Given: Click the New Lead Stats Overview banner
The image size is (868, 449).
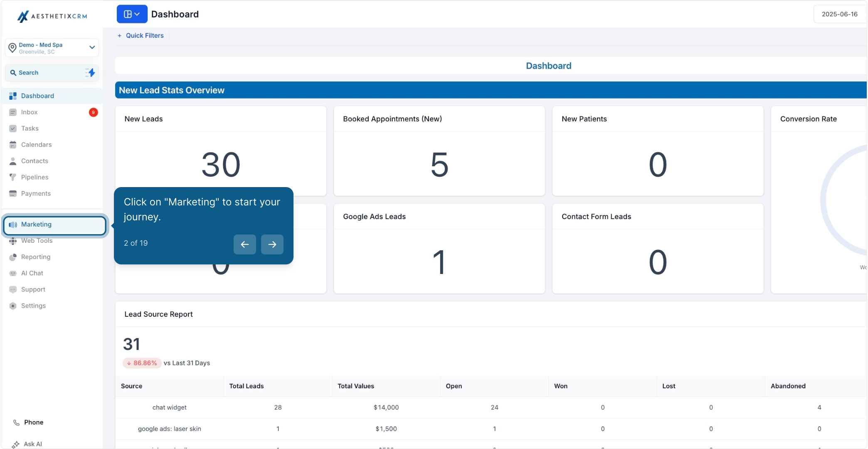Looking at the screenshot, I should 491,90.
